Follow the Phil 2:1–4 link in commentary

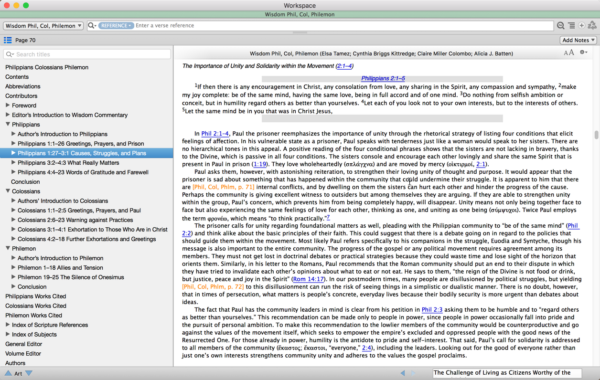coord(215,134)
